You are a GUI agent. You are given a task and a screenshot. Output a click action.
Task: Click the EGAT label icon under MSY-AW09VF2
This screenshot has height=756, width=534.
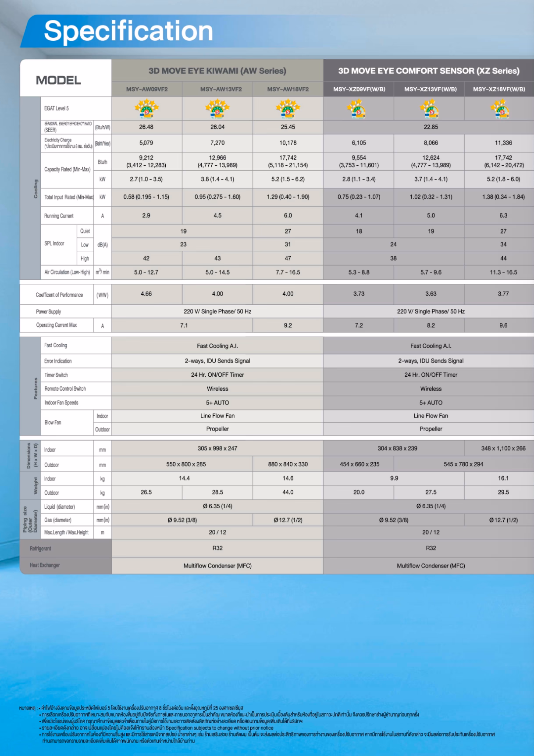pyautogui.click(x=146, y=109)
